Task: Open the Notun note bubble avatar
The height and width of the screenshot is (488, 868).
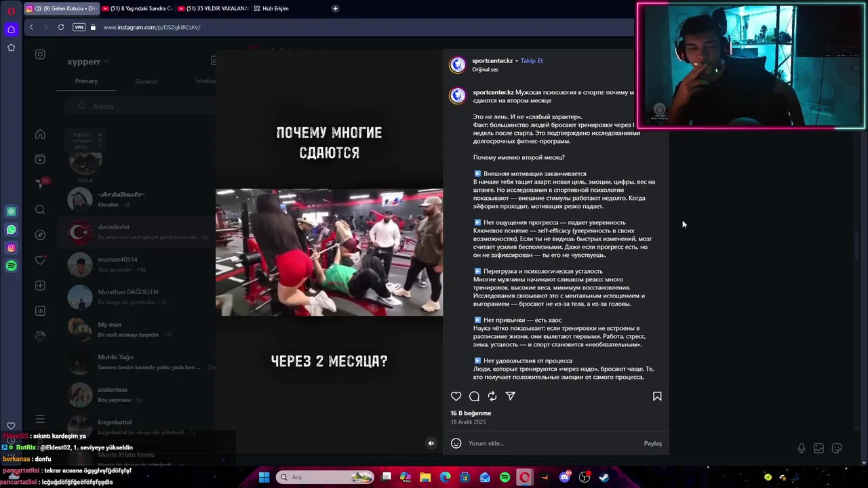Action: [x=85, y=161]
